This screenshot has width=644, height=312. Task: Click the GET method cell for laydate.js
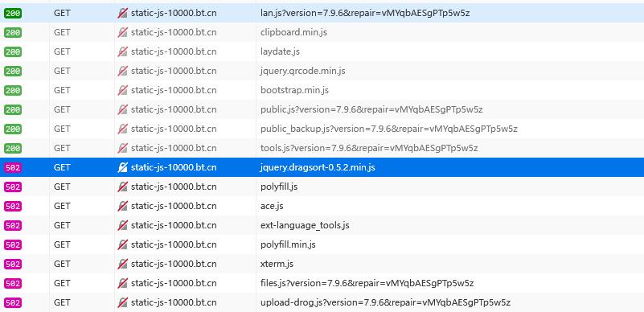tap(62, 51)
